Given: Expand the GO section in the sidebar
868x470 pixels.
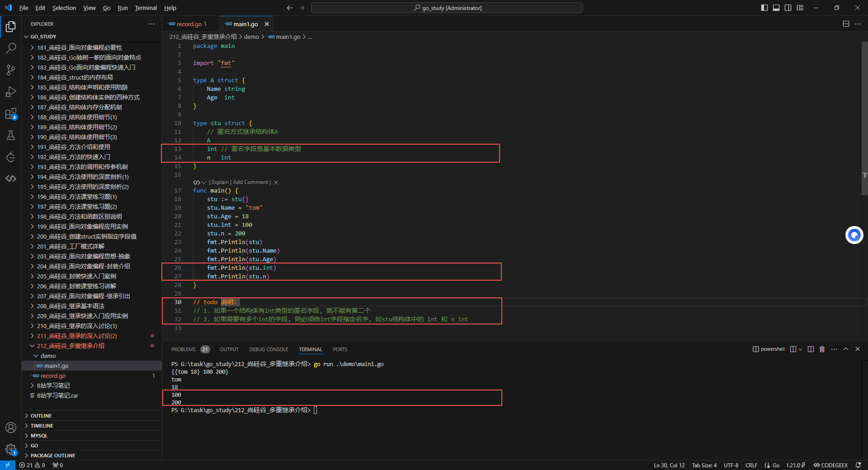Looking at the screenshot, I should point(34,446).
